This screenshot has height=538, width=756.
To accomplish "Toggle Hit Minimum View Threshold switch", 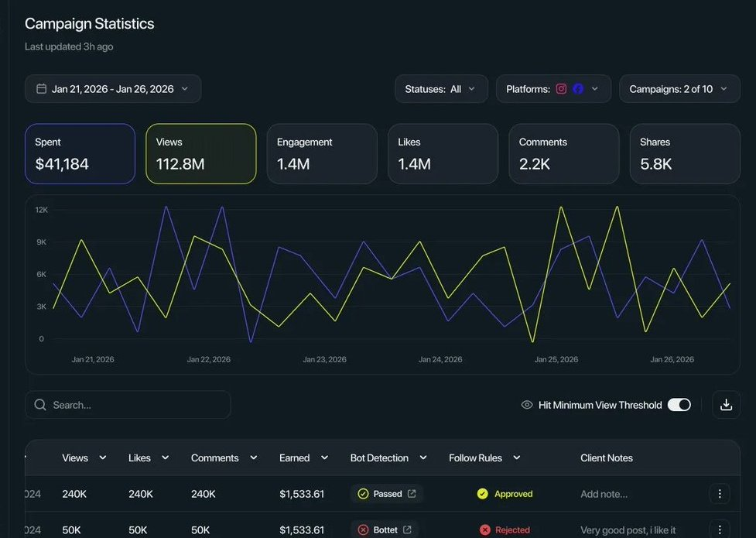I will (x=679, y=405).
